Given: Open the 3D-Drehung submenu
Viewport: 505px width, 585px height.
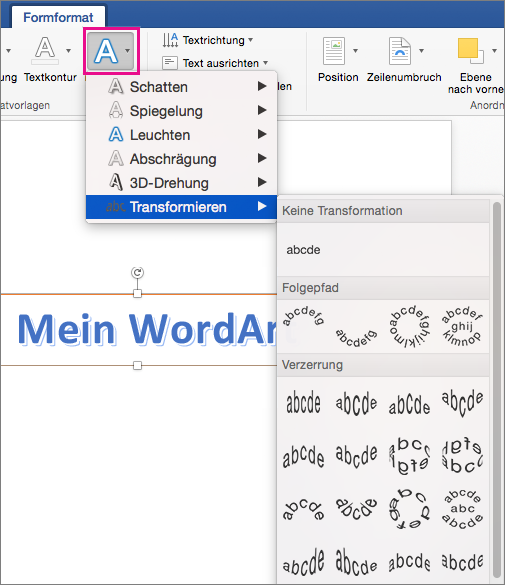Looking at the screenshot, I should [x=182, y=183].
